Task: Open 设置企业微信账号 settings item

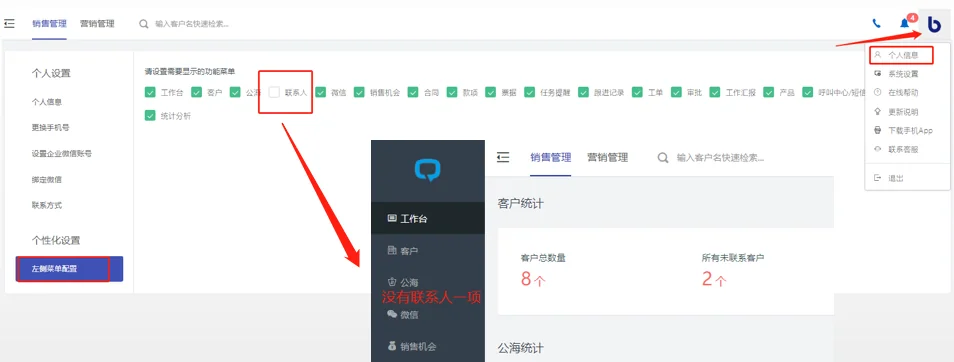Action: coord(62,154)
